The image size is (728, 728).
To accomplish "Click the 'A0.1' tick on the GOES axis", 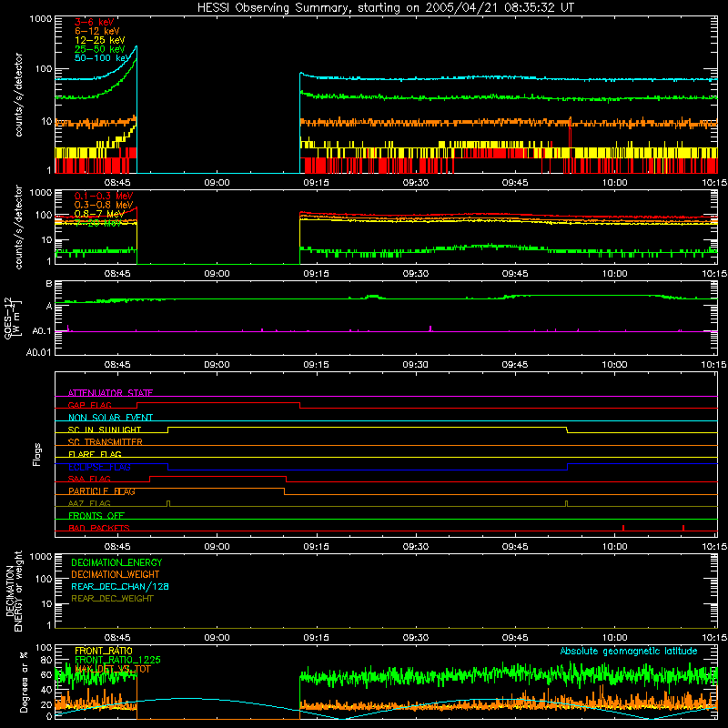I will (42, 331).
